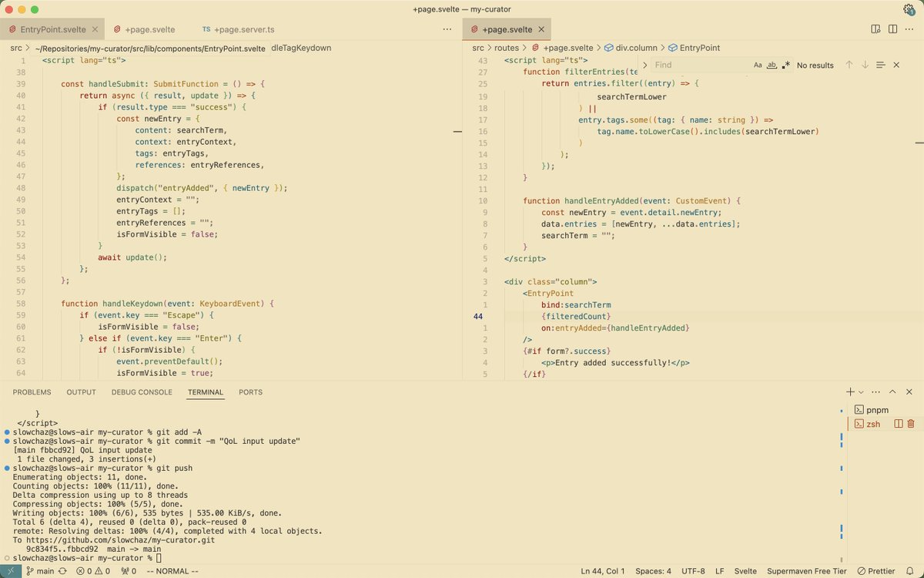
Task: Select language mode Svelte in status bar
Action: click(745, 571)
